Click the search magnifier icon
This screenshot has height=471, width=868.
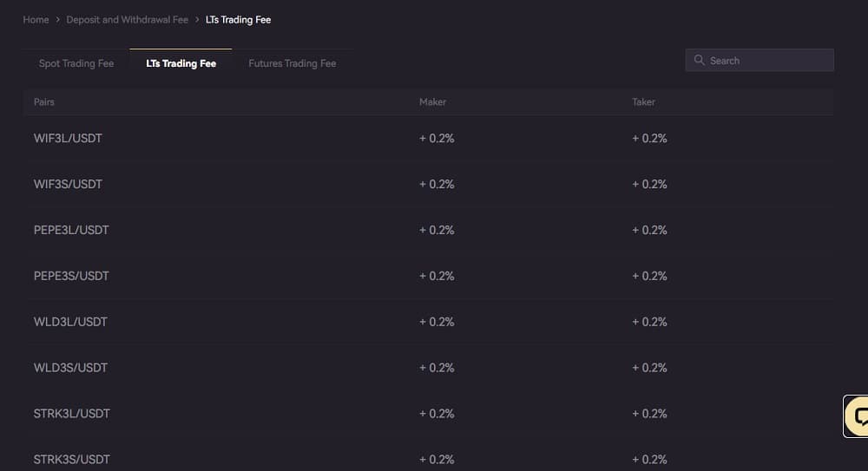point(699,60)
